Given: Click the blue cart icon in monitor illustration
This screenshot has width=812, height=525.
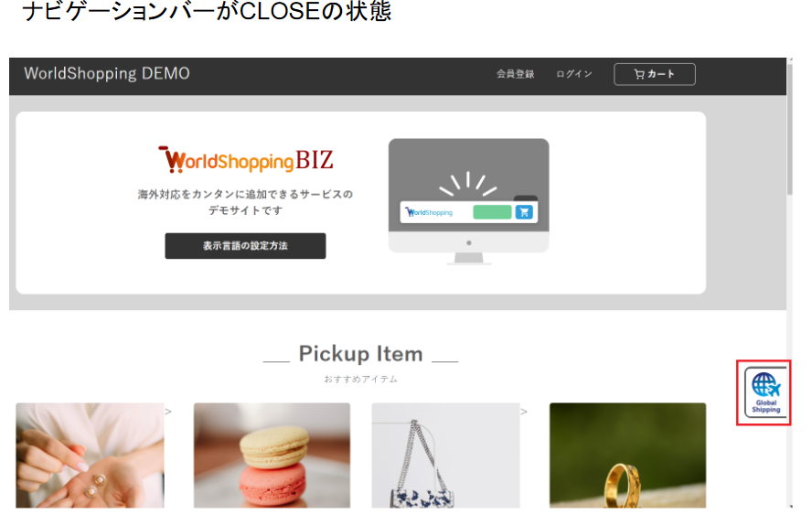Looking at the screenshot, I should pyautogui.click(x=524, y=212).
